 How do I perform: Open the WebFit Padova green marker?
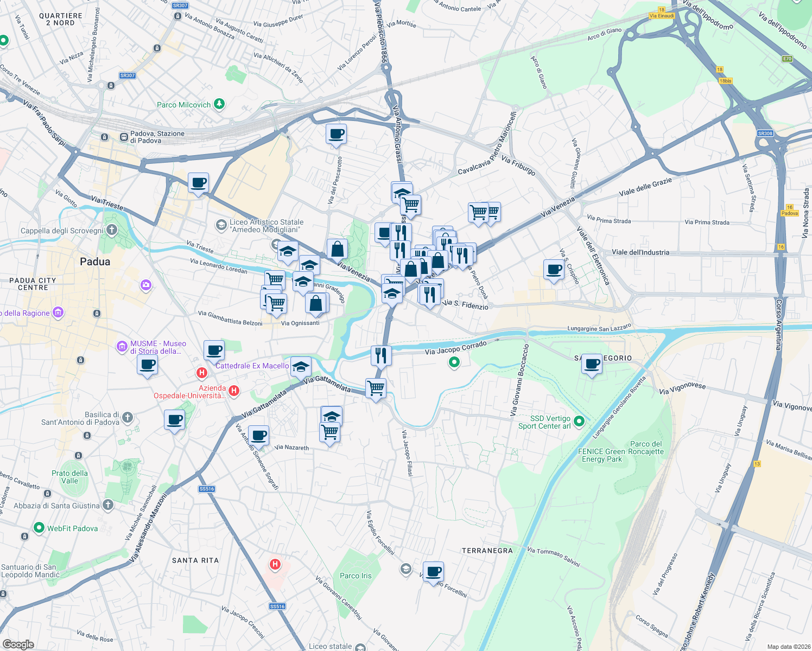pos(39,528)
